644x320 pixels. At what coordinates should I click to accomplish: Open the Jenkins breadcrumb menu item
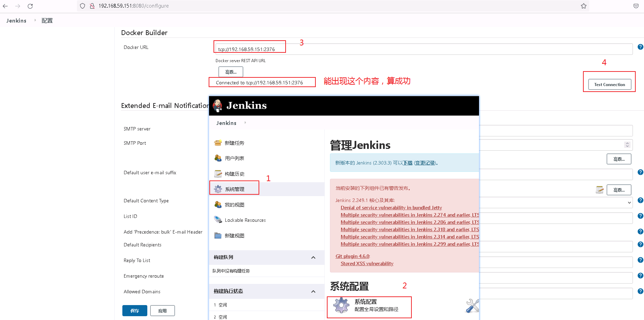tap(16, 20)
